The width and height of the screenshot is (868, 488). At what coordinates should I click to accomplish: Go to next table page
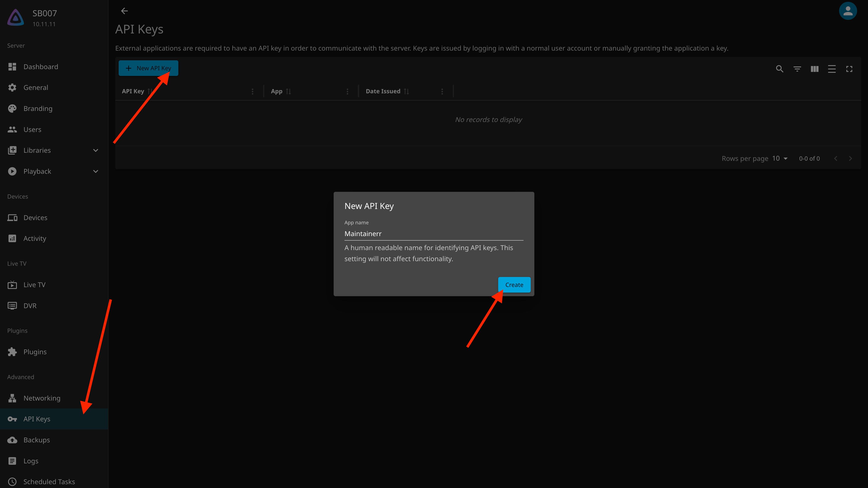pos(850,159)
